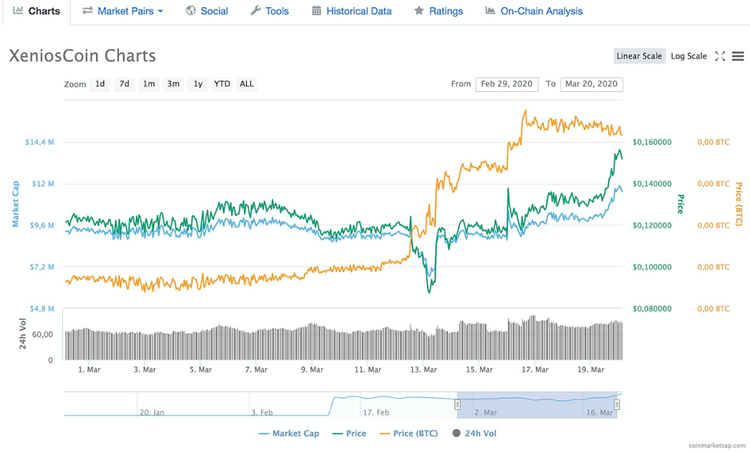Open the From date field picker
750x454 pixels.
click(507, 84)
